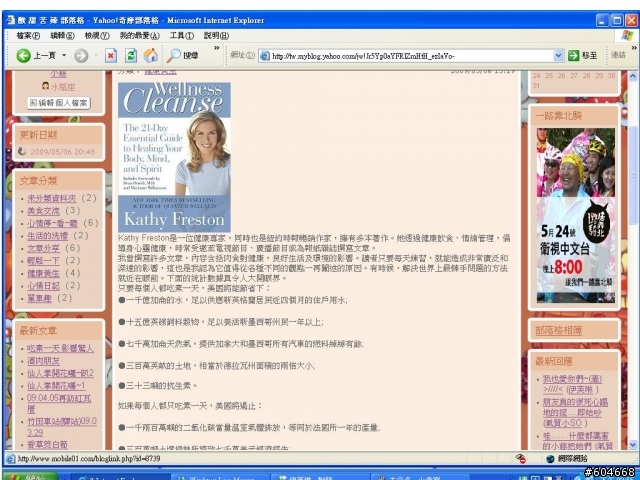Open the 文章分享 category link

coord(43,248)
